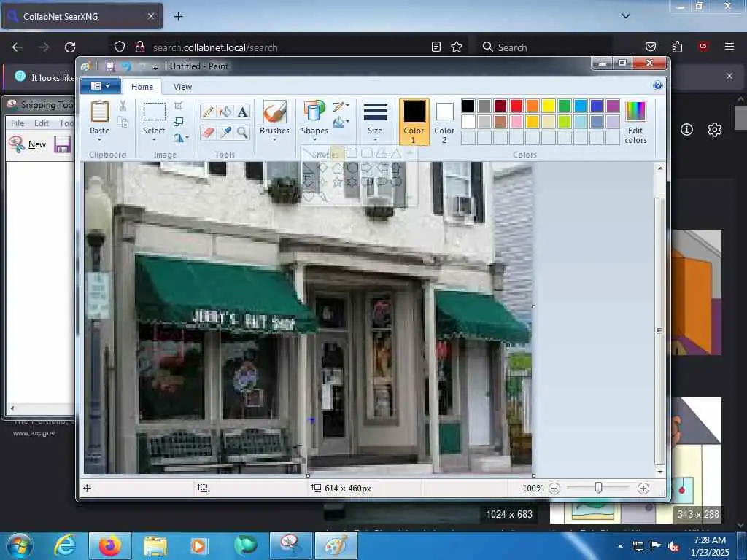Select the Magnifier tool
Screen dimensions: 747x560
(242, 133)
